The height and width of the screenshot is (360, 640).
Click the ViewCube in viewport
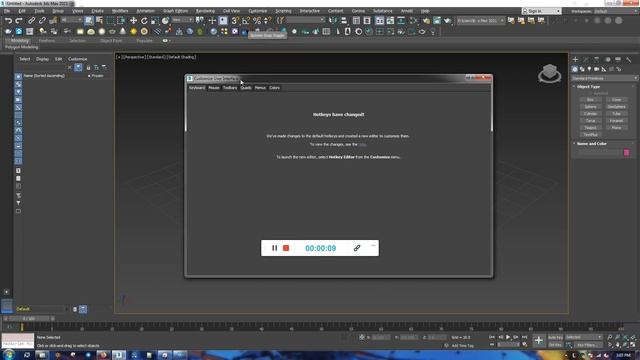[549, 73]
